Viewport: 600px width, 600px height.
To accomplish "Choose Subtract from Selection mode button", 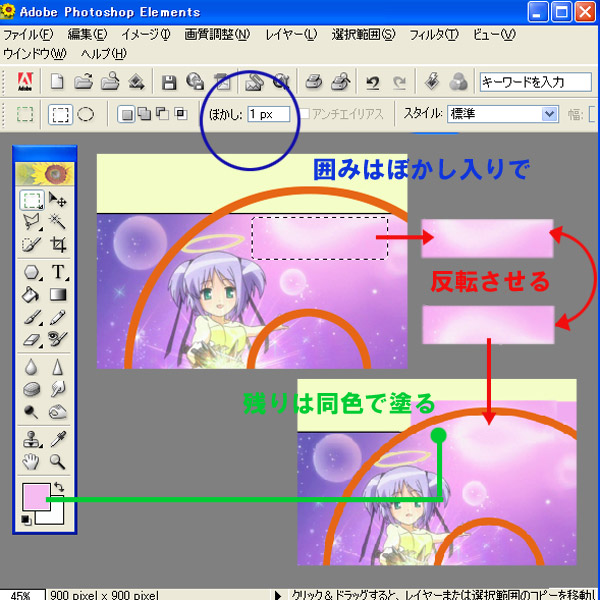I will click(163, 114).
